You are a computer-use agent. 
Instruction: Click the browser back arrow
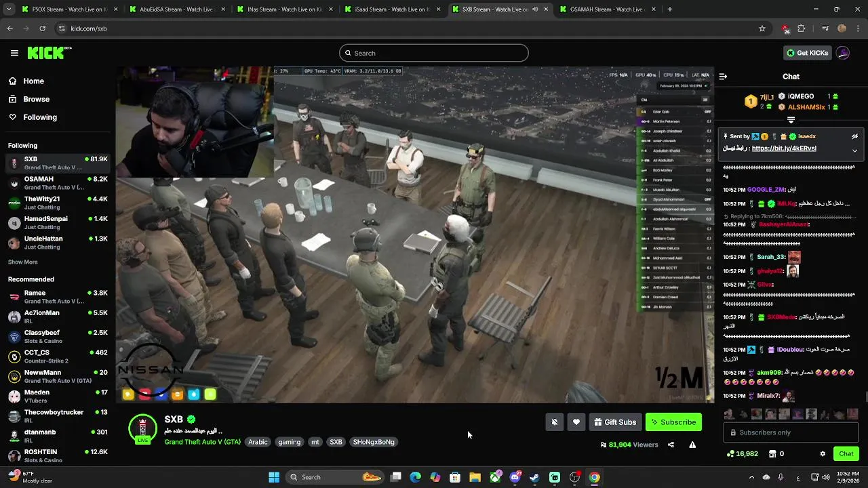[9, 28]
